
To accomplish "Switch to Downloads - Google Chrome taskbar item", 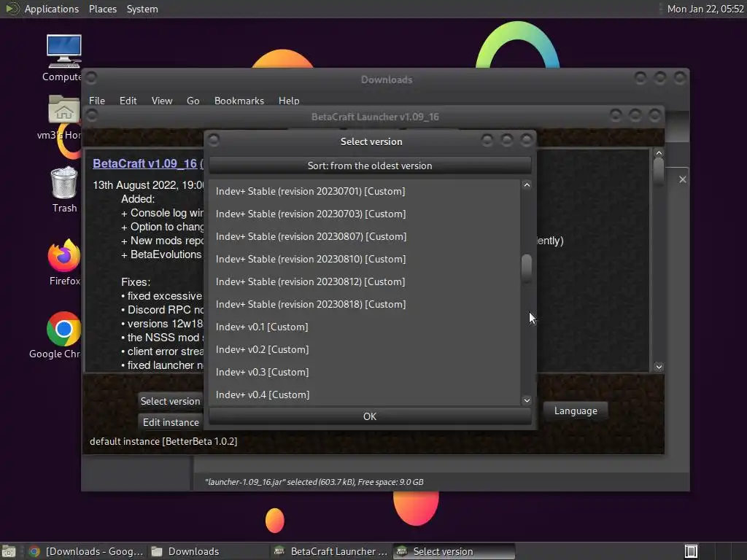I will click(86, 551).
